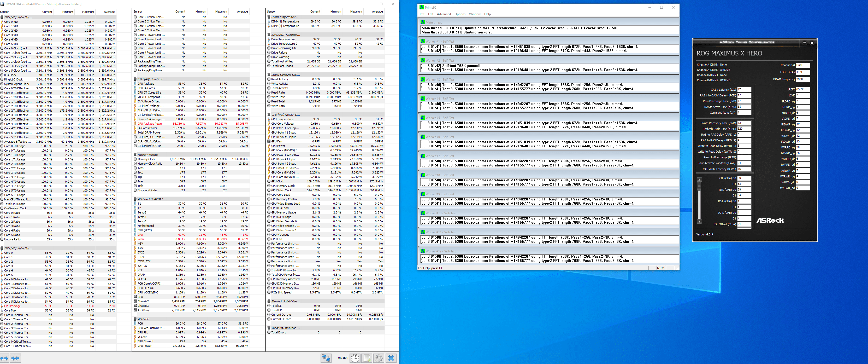Click the Sensor column header in first HWiNFO panel
The height and width of the screenshot is (364, 868).
click(16, 12)
